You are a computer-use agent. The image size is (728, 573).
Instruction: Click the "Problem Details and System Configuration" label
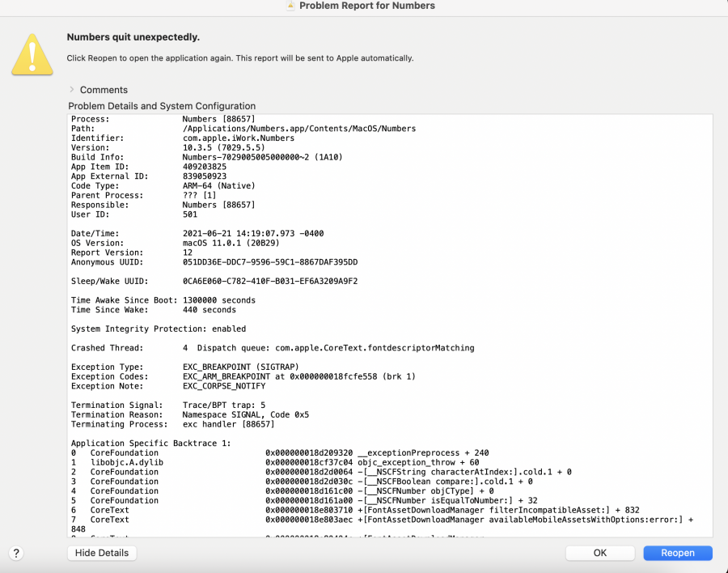click(x=162, y=106)
